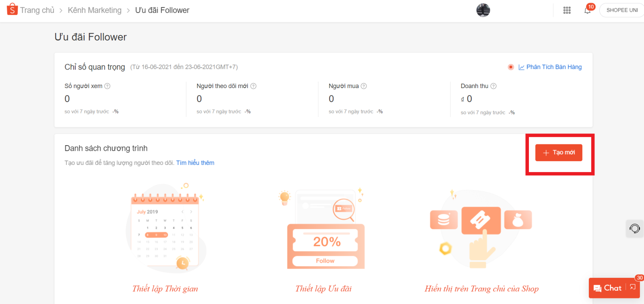The height and width of the screenshot is (304, 644).
Task: Show help for Người theo dõi mới
Action: pos(254,86)
